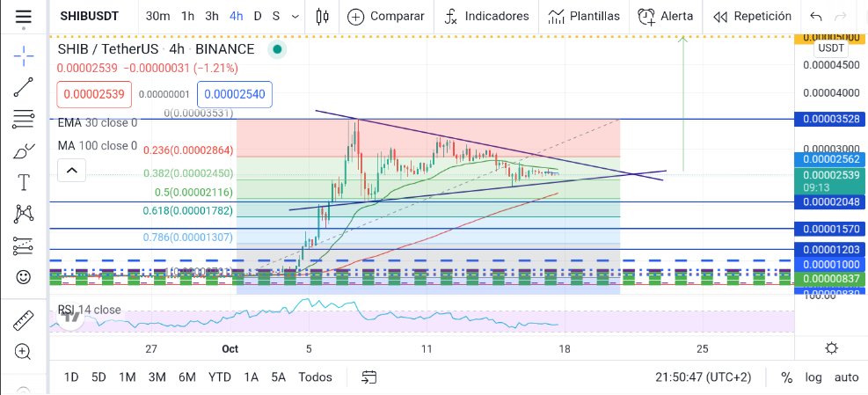
Task: Switch to the daily D timeframe
Action: pyautogui.click(x=258, y=17)
